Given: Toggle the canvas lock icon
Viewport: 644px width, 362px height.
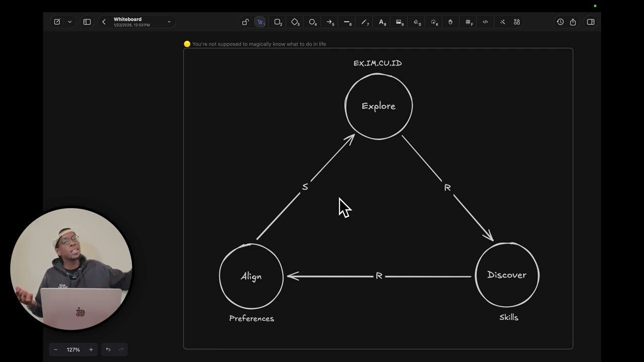Looking at the screenshot, I should [245, 22].
